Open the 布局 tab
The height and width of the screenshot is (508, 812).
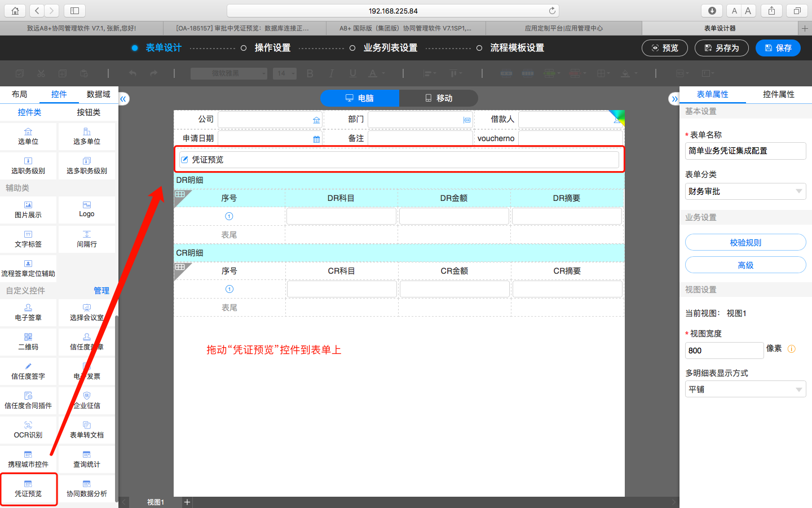pos(19,94)
